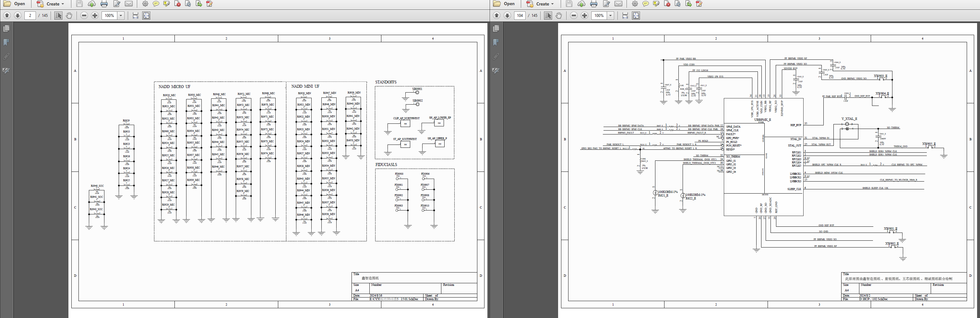Click page number field showing 104
Viewport: 980px width, 318px height.
[520, 16]
